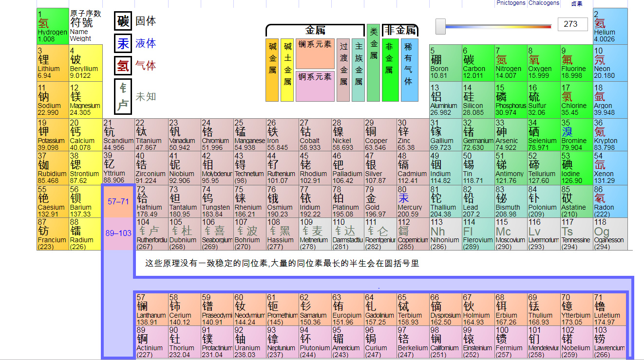Click the temperature slider handle
The height and width of the screenshot is (360, 644).
(x=440, y=26)
